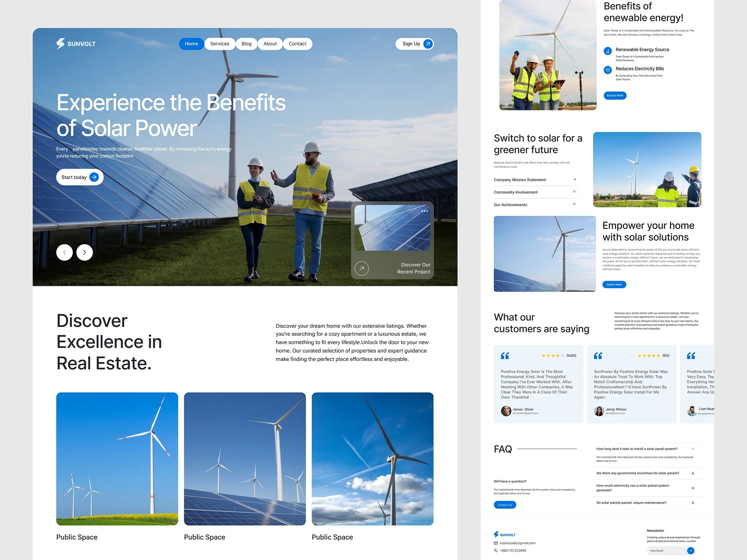
Task: Click the Renewable Energy Source icon
Action: (x=608, y=51)
